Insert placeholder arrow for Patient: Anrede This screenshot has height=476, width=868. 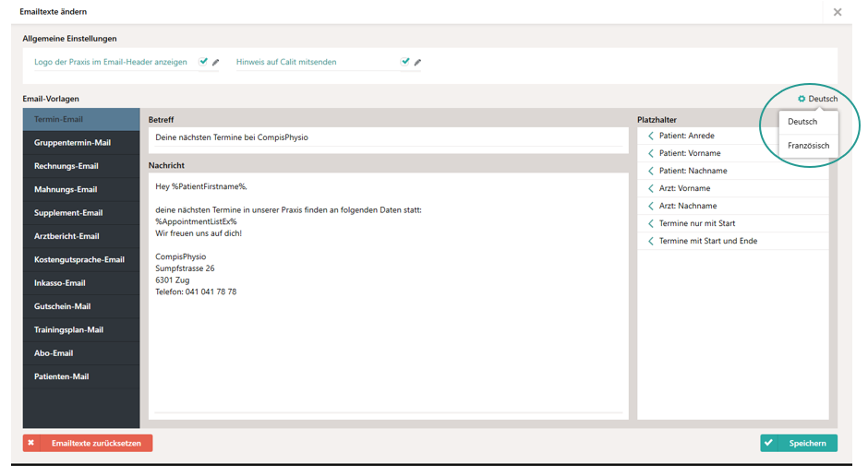(651, 136)
